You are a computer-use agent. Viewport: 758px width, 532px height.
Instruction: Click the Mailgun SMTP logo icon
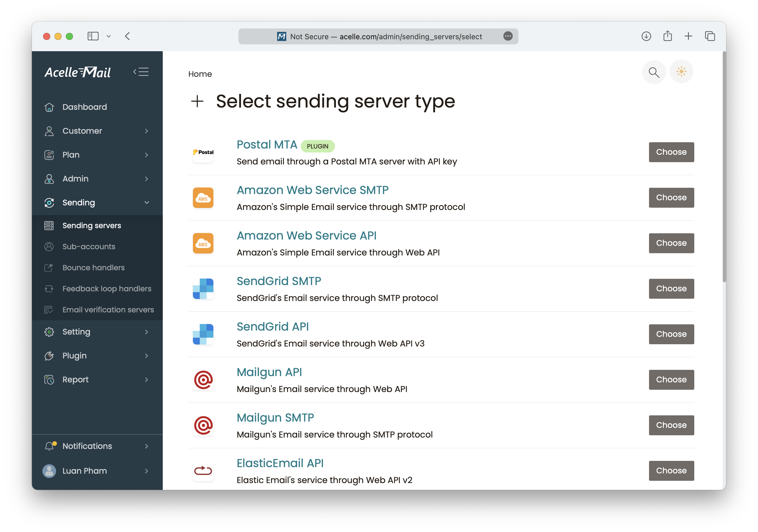pyautogui.click(x=203, y=425)
